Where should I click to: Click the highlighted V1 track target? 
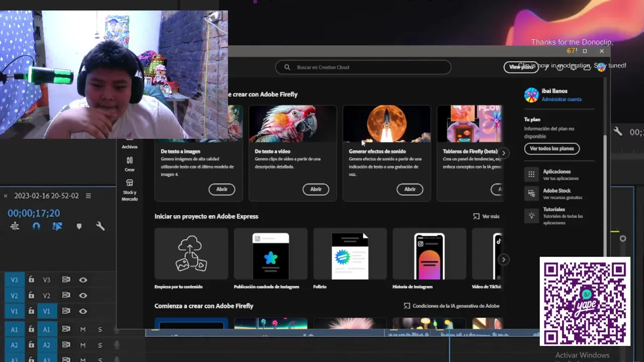(x=47, y=311)
